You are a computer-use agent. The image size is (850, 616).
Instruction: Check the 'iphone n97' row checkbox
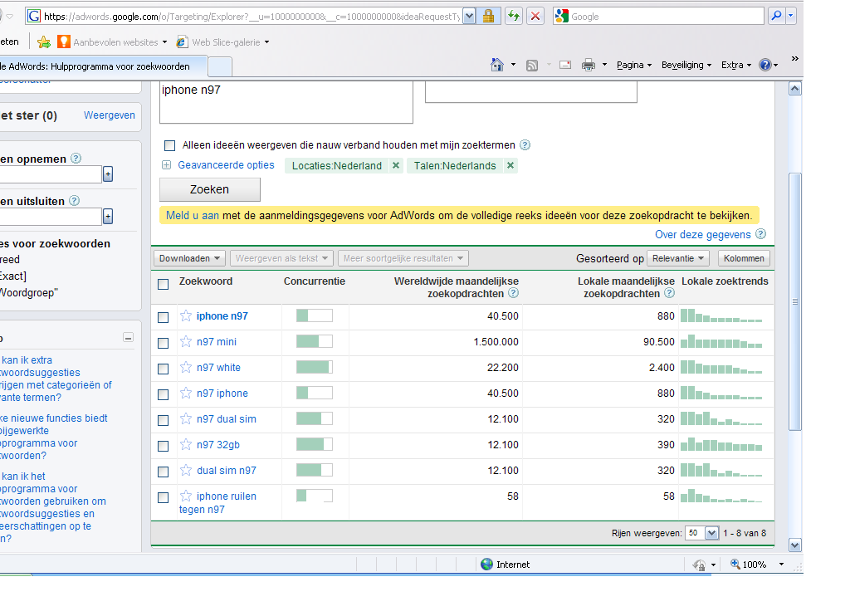164,317
